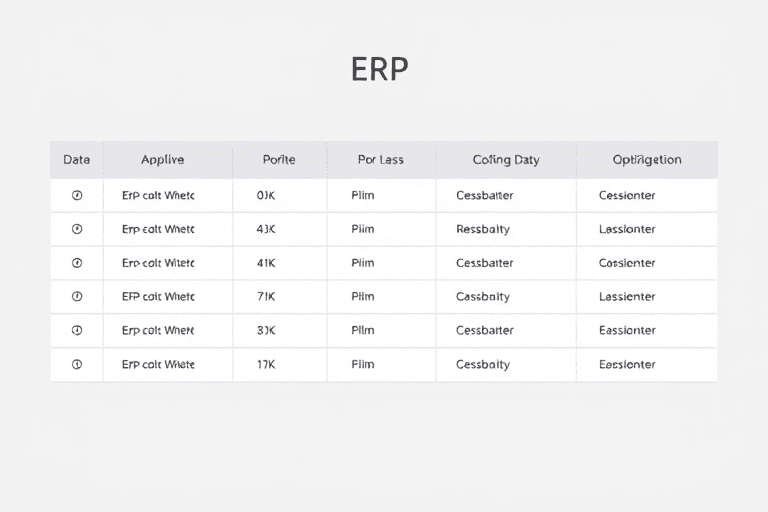Click the info icon in the 17K row
768x512 pixels.
point(77,365)
